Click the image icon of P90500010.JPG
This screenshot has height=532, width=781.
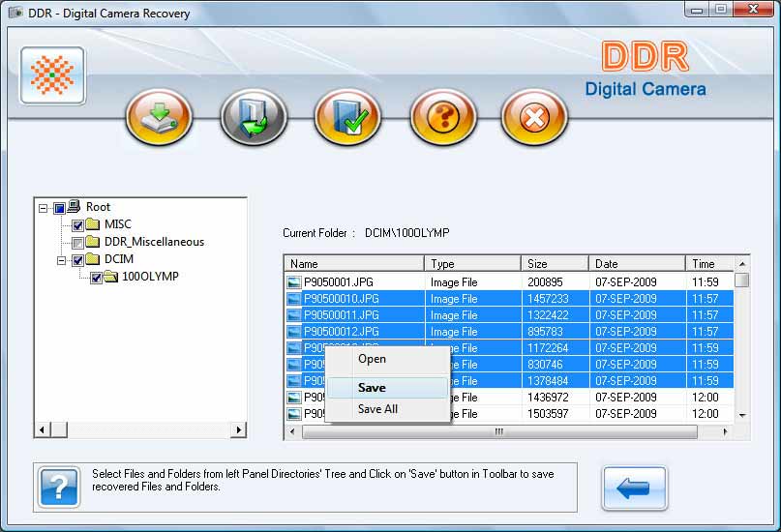[x=294, y=299]
